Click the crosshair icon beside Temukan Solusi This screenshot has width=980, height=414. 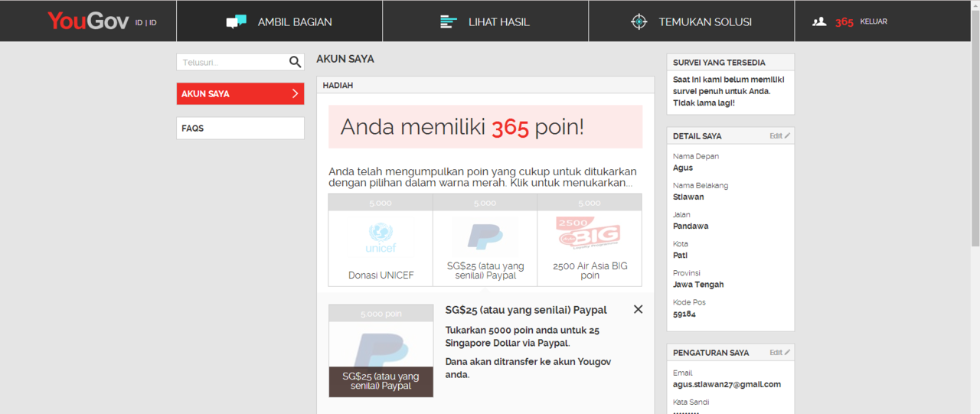click(639, 21)
